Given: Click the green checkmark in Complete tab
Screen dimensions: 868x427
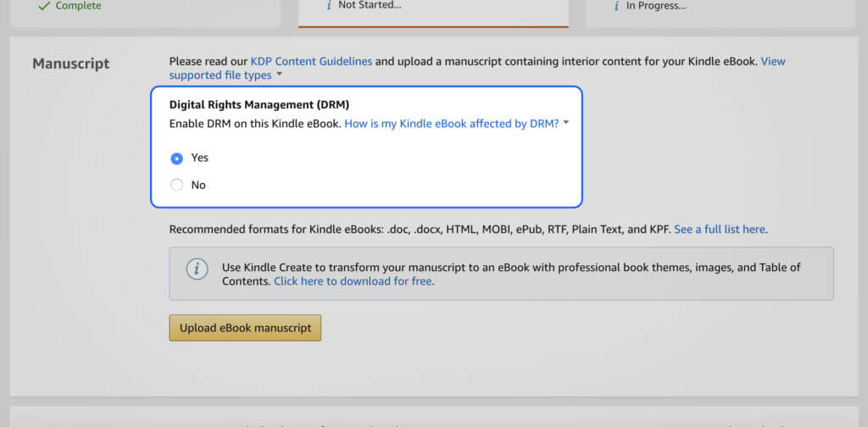Looking at the screenshot, I should tap(44, 6).
